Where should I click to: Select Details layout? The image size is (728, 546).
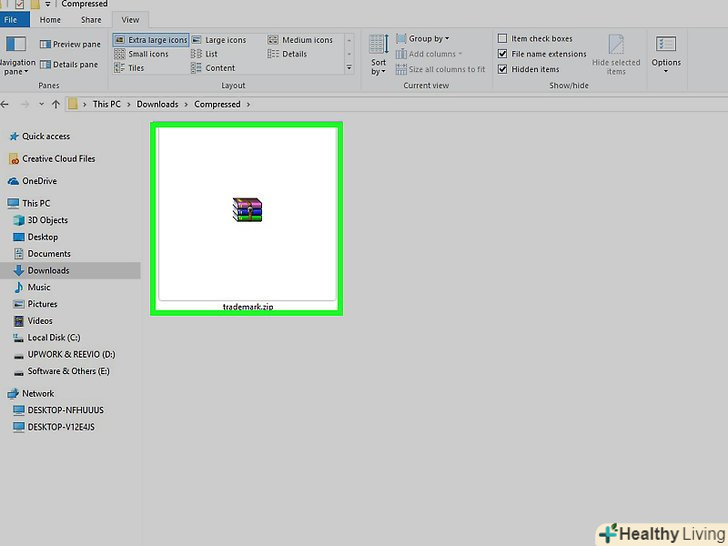coord(287,54)
